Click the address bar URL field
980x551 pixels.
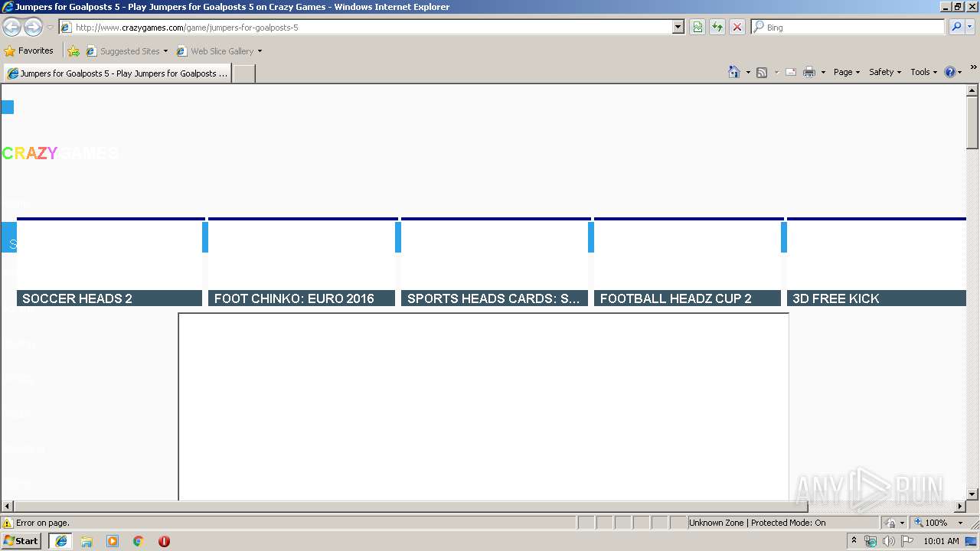click(x=365, y=28)
